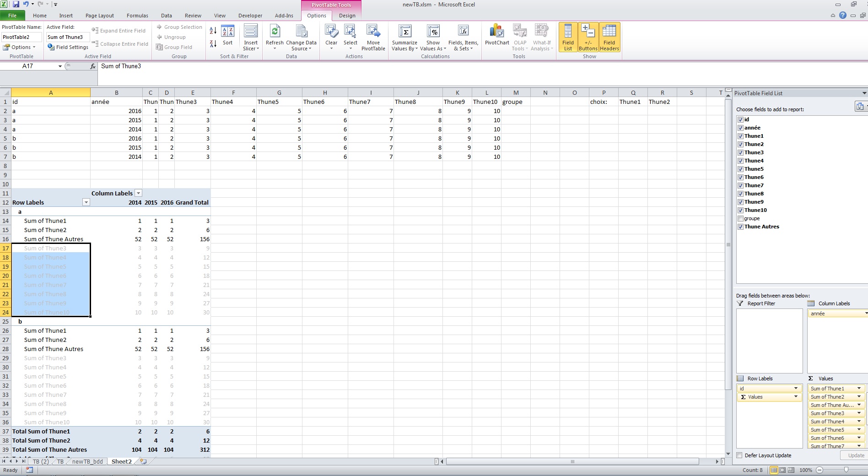The width and height of the screenshot is (868, 476).
Task: Open the Row Labels filter dropdown
Action: tap(86, 202)
